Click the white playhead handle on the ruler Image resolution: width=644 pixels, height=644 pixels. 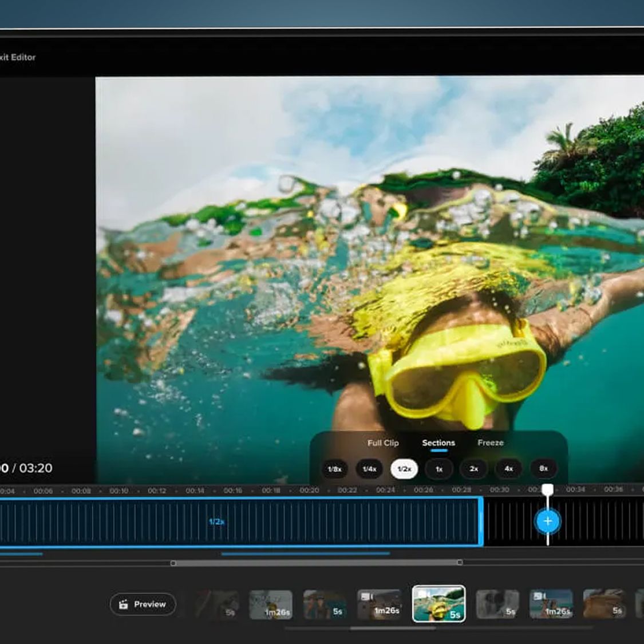[547, 489]
